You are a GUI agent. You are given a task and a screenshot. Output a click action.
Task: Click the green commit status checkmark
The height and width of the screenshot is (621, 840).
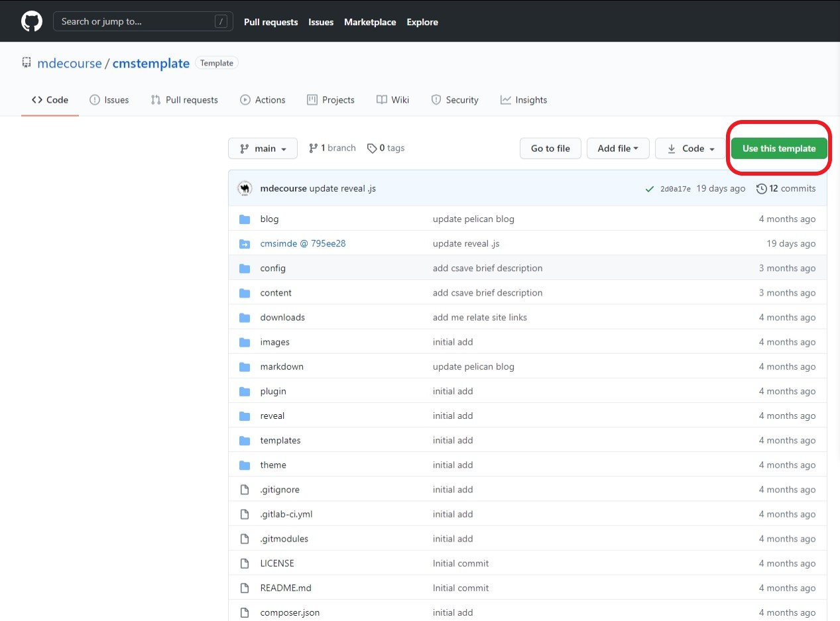[x=650, y=189]
